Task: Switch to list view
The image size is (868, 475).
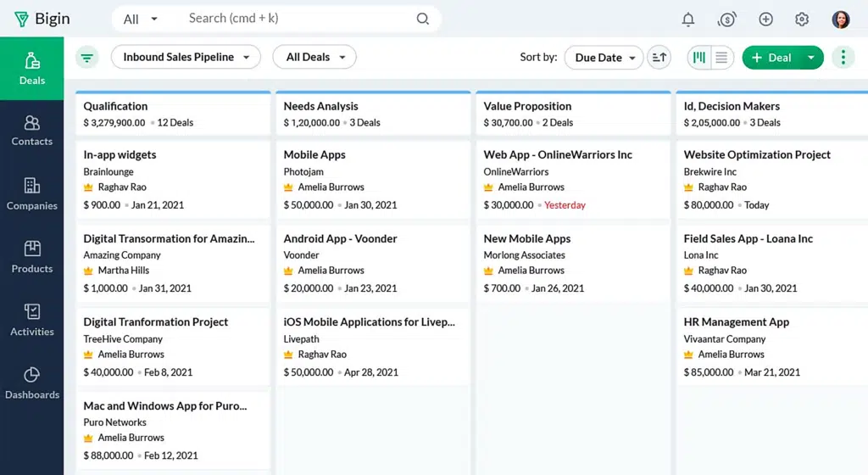Action: click(721, 58)
